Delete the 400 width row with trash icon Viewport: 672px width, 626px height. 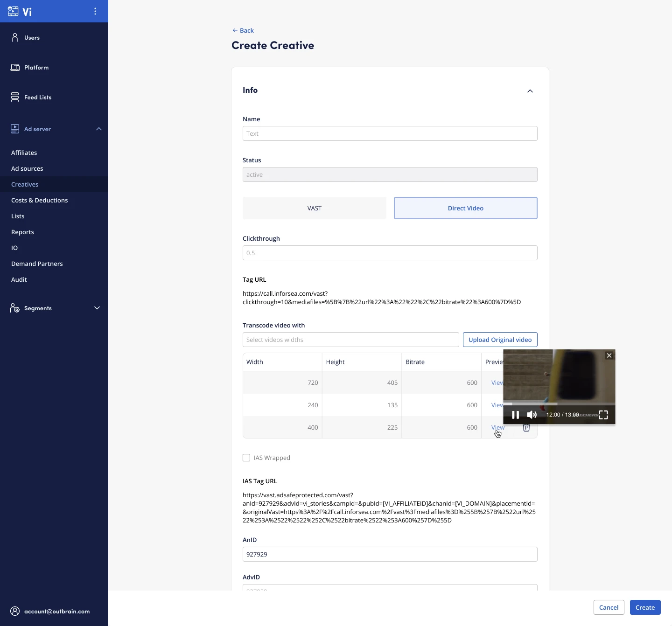tap(526, 428)
